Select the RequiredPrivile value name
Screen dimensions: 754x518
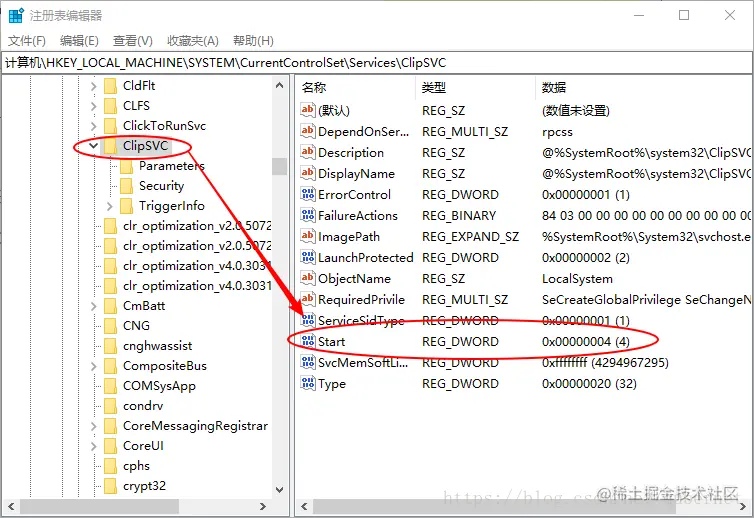pos(361,300)
